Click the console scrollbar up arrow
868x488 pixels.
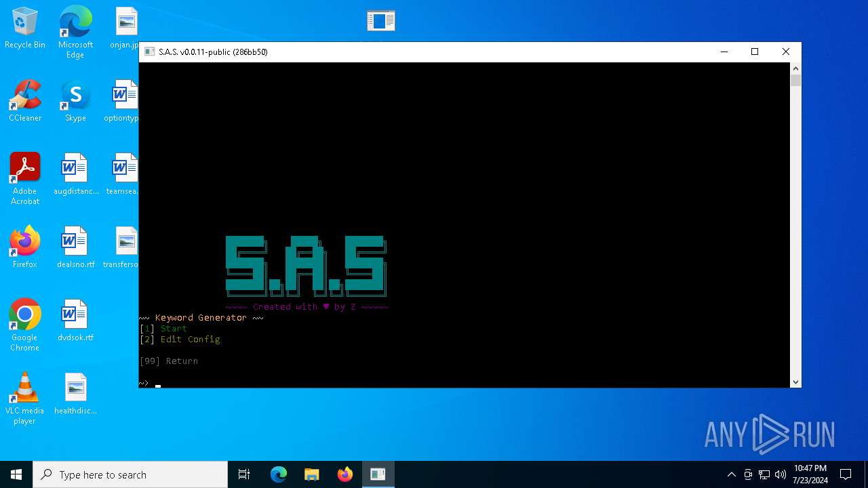click(x=795, y=68)
